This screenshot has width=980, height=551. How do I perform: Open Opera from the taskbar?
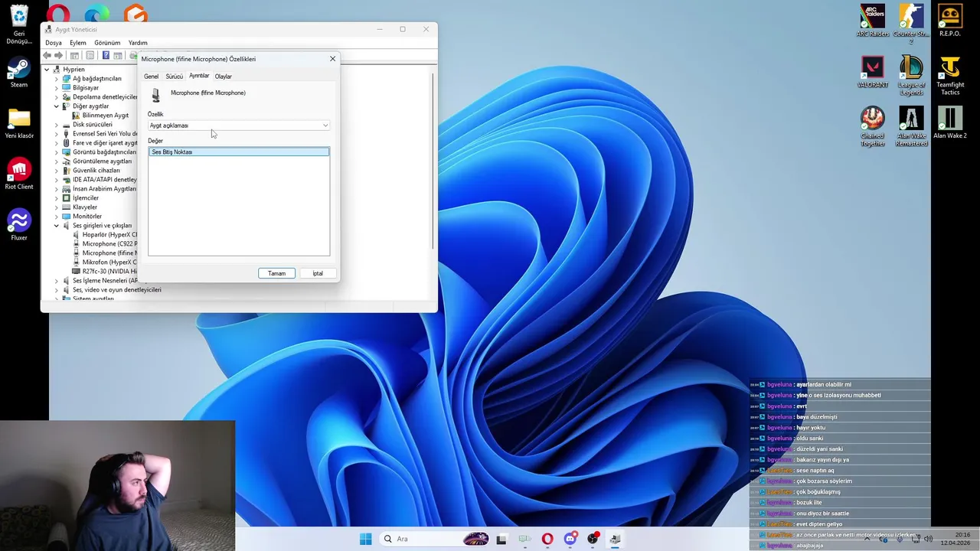(547, 539)
